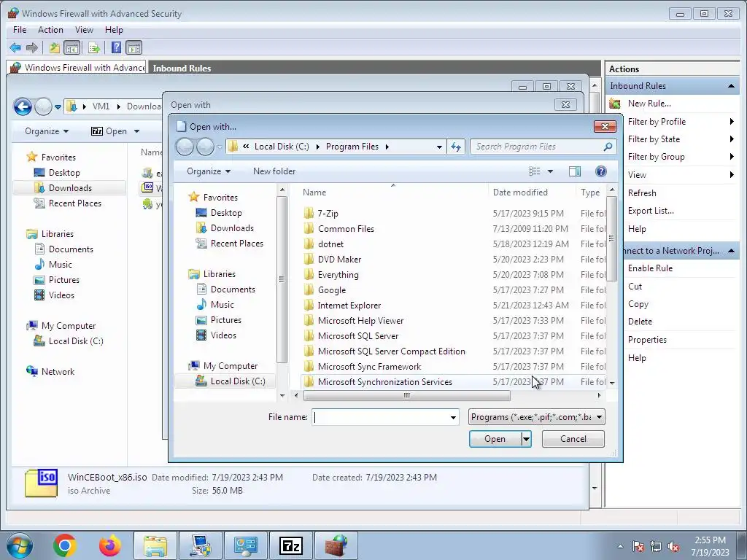Click the Change your view icon in Open with dialog
This screenshot has height=560, width=747.
[x=535, y=171]
